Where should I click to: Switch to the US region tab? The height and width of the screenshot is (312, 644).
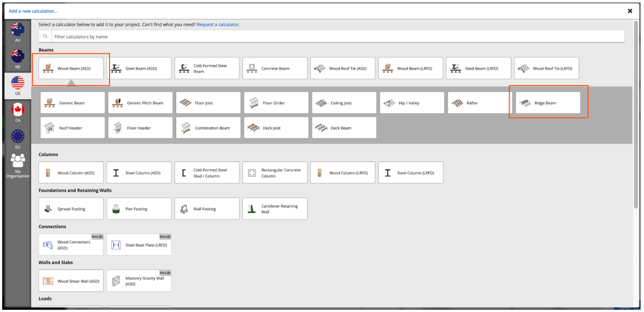18,86
